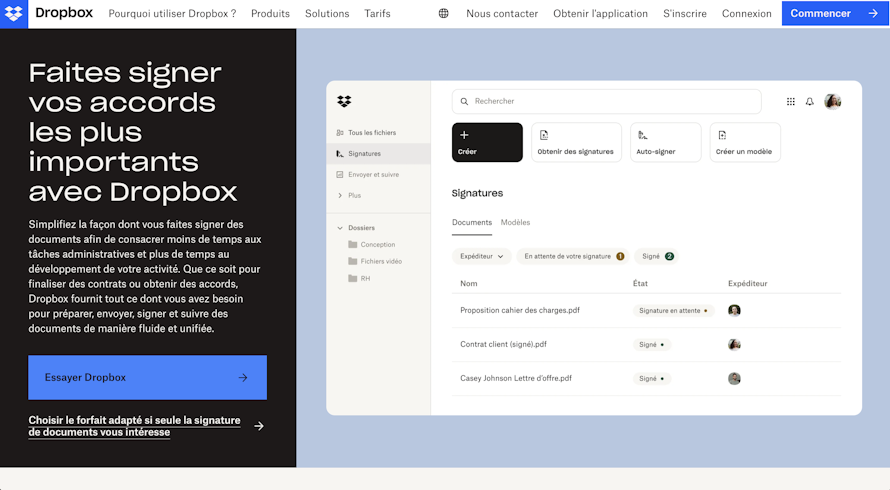Viewport: 890px width, 490px height.
Task: Open the RH folder icon
Action: pyautogui.click(x=352, y=278)
